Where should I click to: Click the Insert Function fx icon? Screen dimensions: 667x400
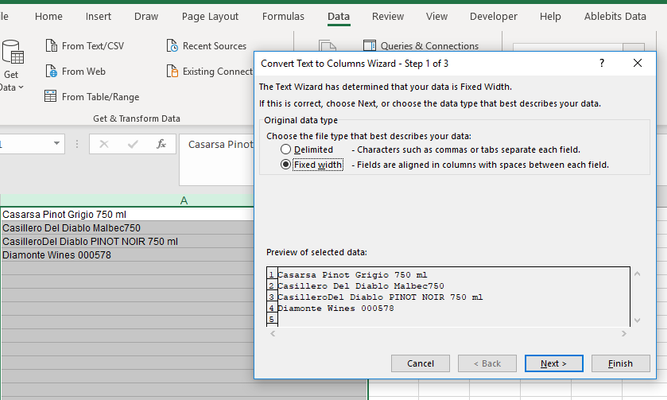[x=161, y=144]
